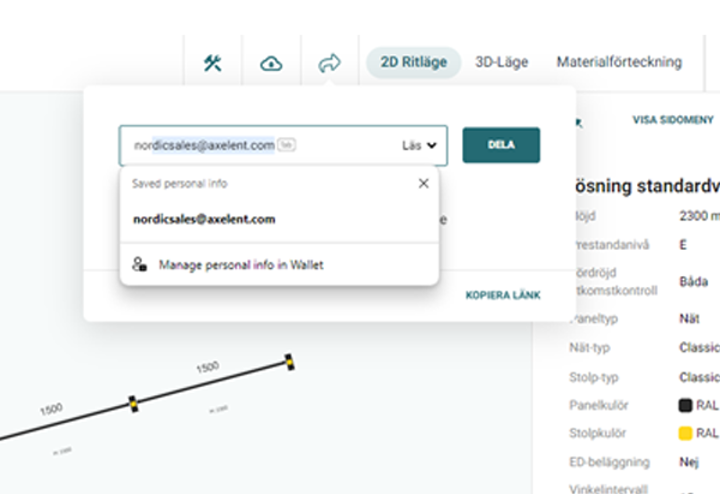Open the tools wrench and hammer icon
The width and height of the screenshot is (720, 494).
212,63
